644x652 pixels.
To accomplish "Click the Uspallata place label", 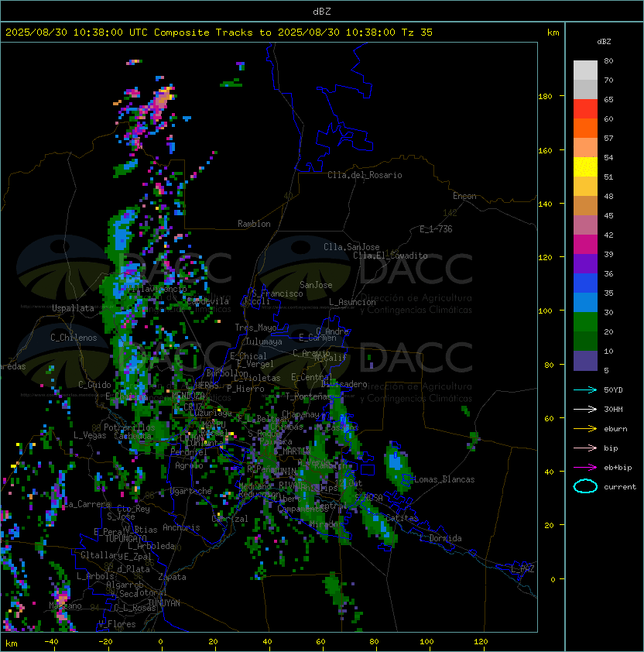I will tap(73, 308).
